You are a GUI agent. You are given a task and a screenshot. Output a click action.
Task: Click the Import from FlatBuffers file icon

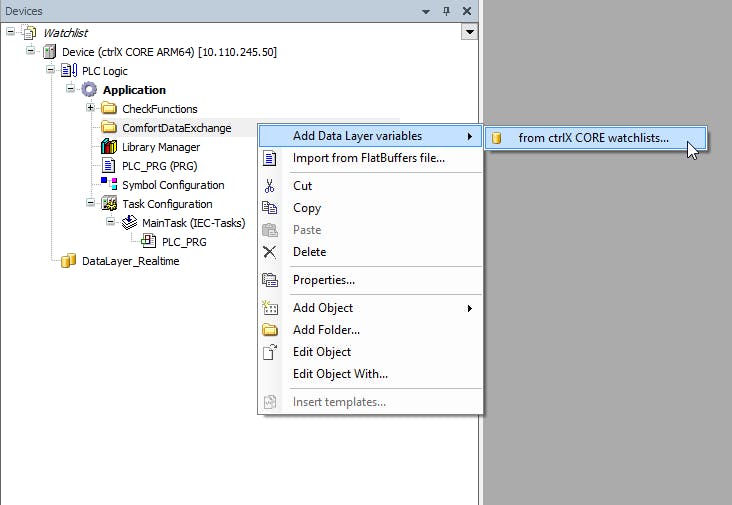(270, 158)
